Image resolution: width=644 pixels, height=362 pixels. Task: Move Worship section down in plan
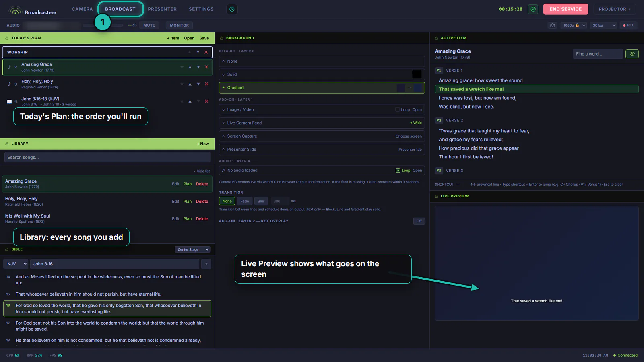tap(198, 52)
